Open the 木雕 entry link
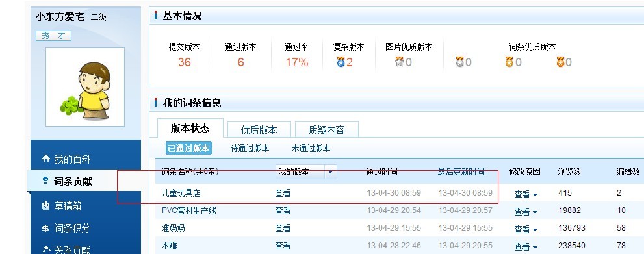The width and height of the screenshot is (644, 254). (x=169, y=246)
